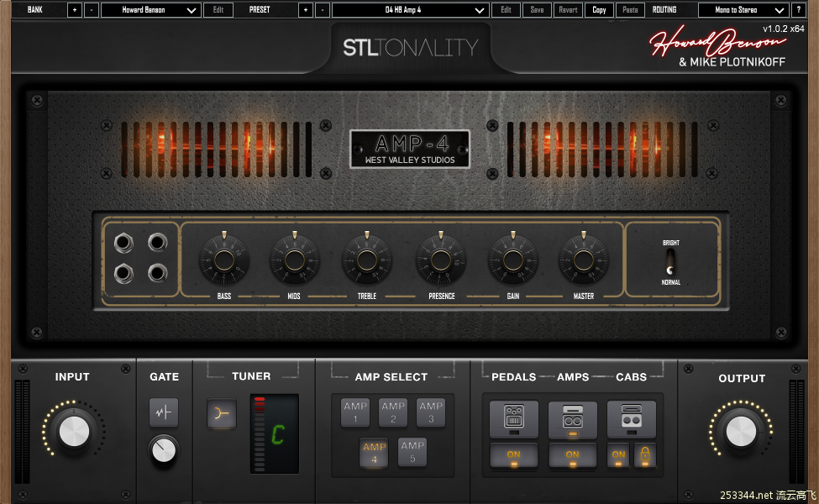Click the PRESET label

(260, 9)
